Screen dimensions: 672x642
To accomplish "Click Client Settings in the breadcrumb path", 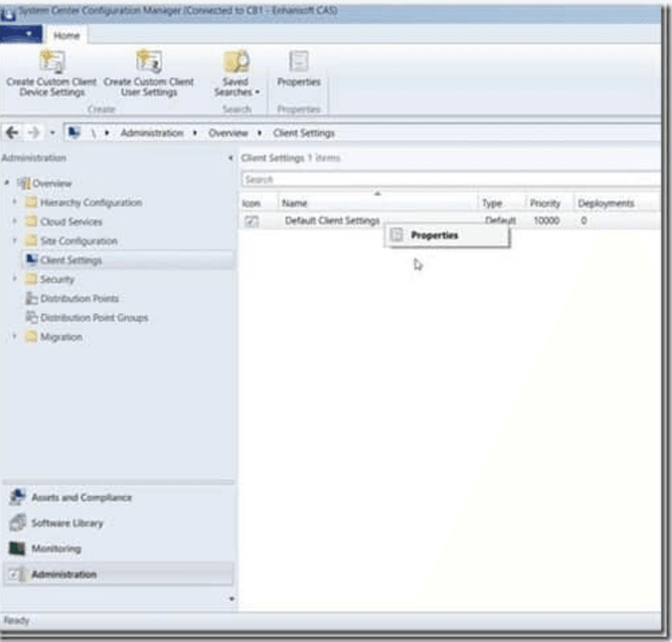I will click(304, 133).
